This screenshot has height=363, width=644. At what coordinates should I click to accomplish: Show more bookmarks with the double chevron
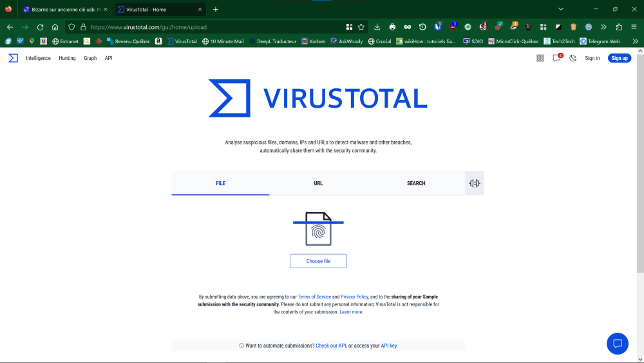click(635, 41)
